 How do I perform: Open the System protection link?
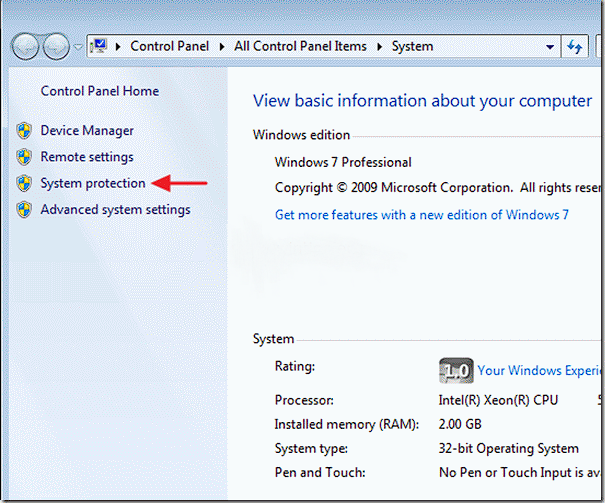(93, 184)
